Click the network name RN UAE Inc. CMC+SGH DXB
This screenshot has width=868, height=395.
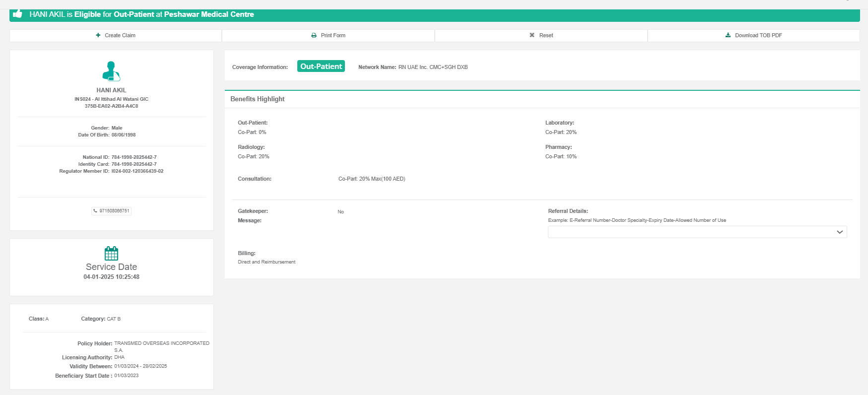click(x=433, y=67)
